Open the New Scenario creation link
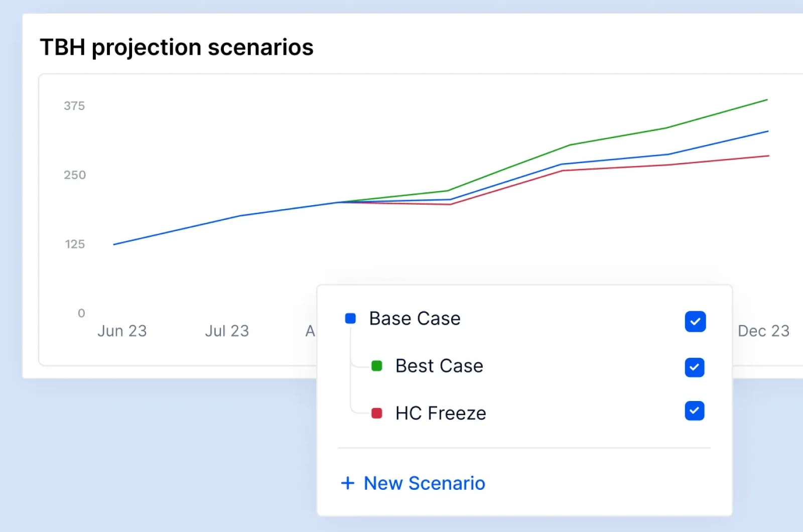This screenshot has width=803, height=532. click(424, 483)
